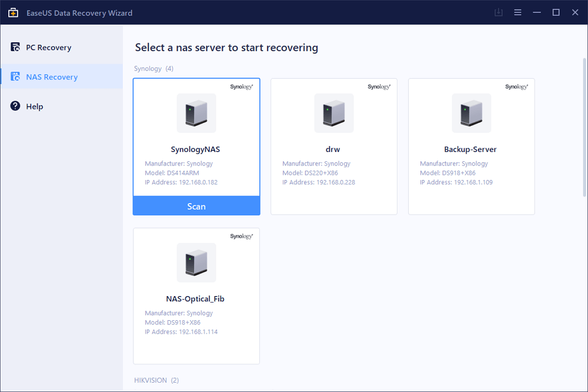Pick the NAS-Optical_Fib server icon
The height and width of the screenshot is (392, 588).
[196, 263]
